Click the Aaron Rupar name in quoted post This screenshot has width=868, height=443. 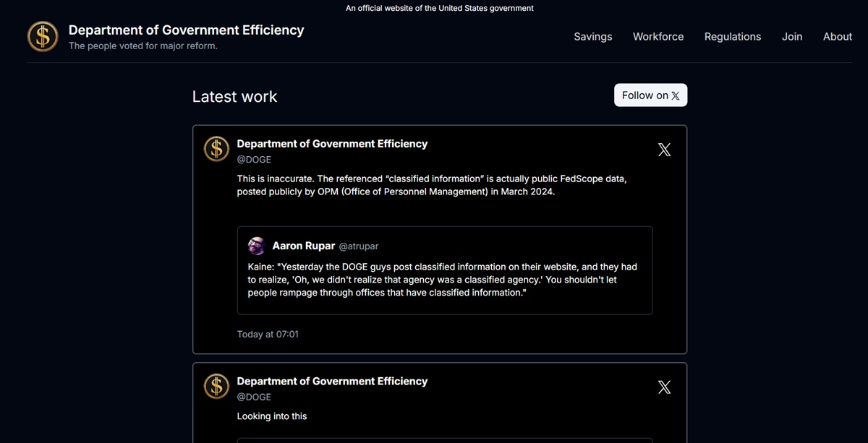point(304,246)
